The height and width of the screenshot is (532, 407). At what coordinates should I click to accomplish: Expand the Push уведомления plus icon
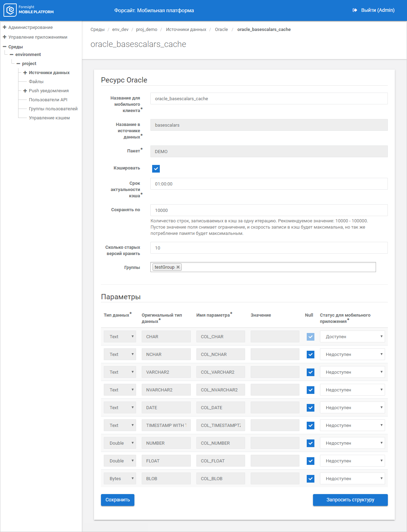point(25,91)
